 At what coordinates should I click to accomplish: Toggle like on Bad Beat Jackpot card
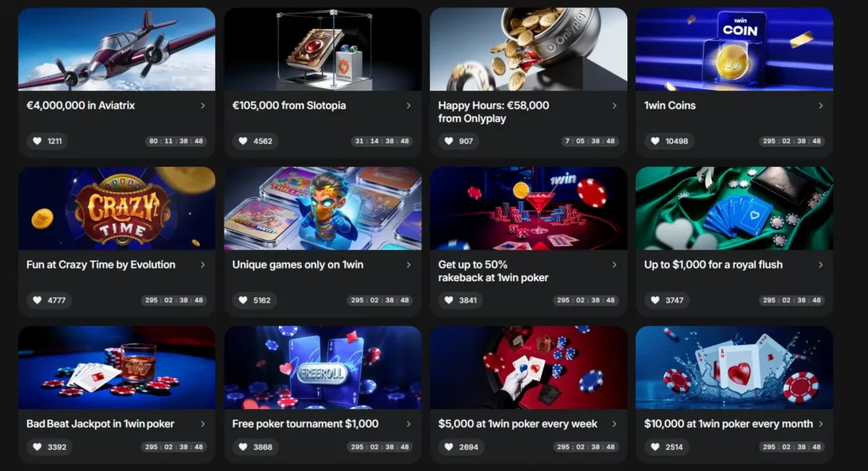pos(37,446)
